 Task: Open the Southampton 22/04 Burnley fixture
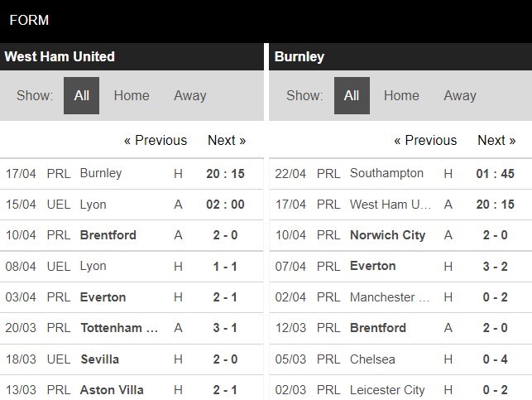pyautogui.click(x=400, y=174)
